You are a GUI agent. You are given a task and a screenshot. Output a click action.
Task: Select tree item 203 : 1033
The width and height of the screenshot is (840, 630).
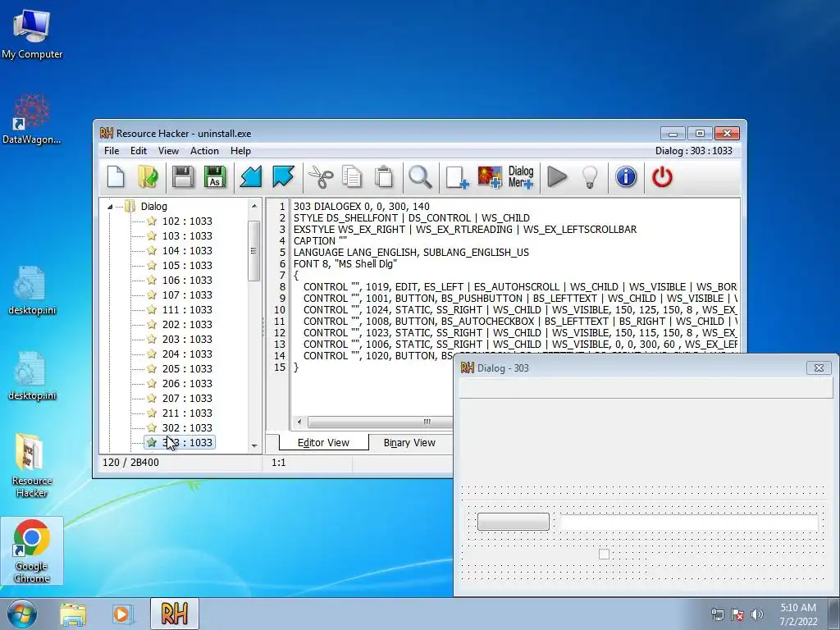click(x=187, y=339)
